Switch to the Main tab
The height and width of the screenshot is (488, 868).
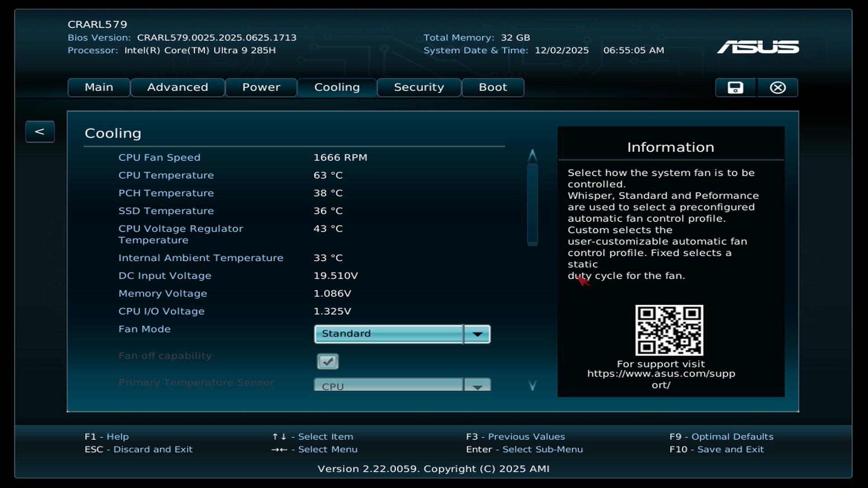[99, 88]
